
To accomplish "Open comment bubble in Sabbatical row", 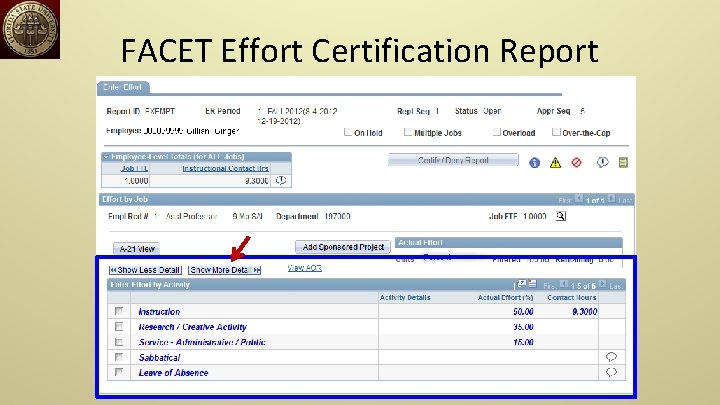I will [611, 357].
